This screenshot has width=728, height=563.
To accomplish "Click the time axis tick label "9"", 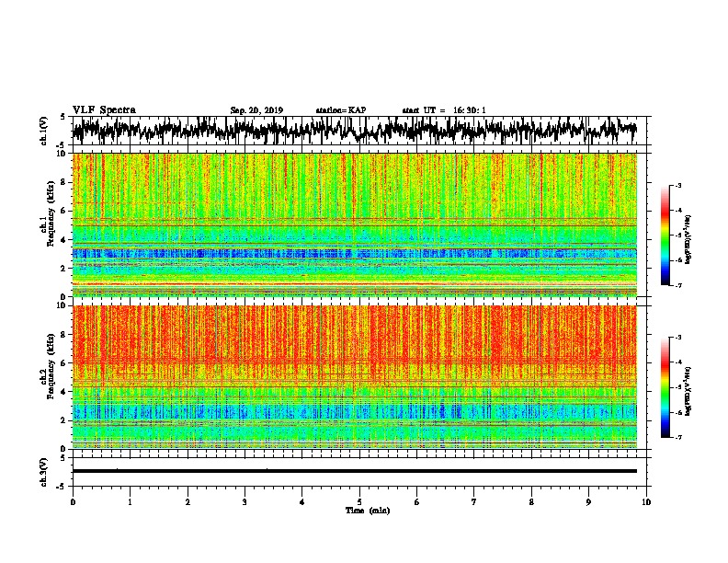I will (x=588, y=502).
